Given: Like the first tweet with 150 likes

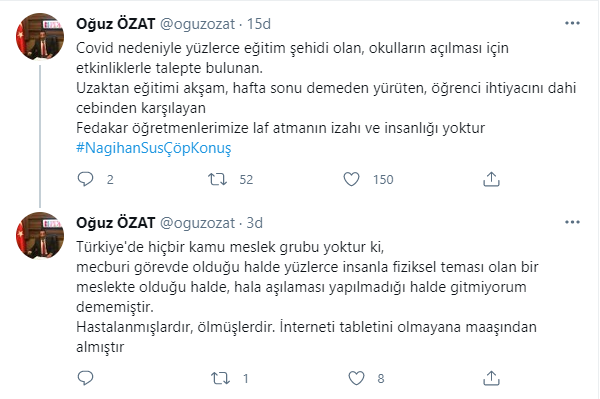Looking at the screenshot, I should [x=351, y=179].
